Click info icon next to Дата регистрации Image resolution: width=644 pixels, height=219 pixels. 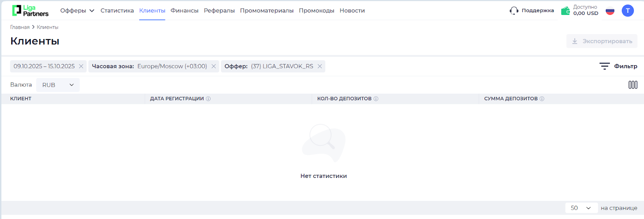[208, 99]
